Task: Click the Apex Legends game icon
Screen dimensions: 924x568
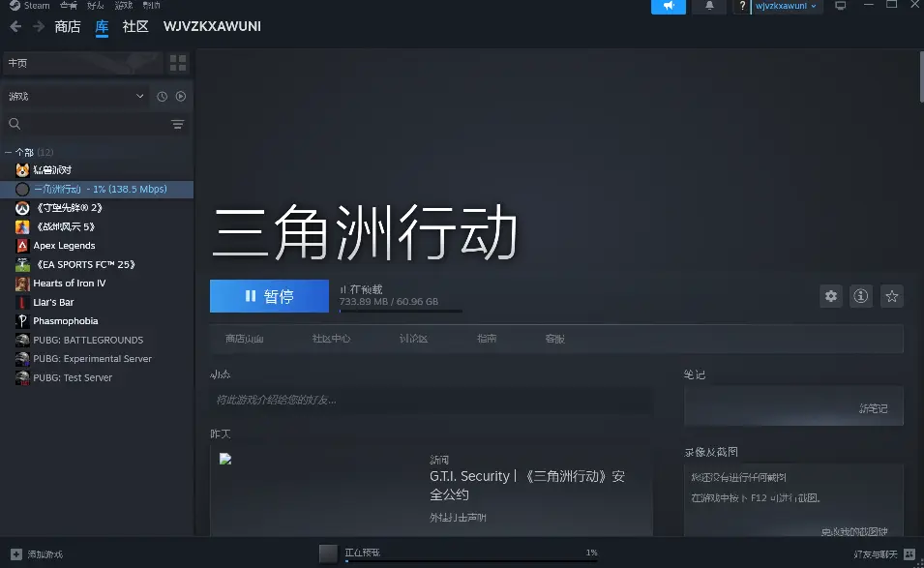Action: 22,246
